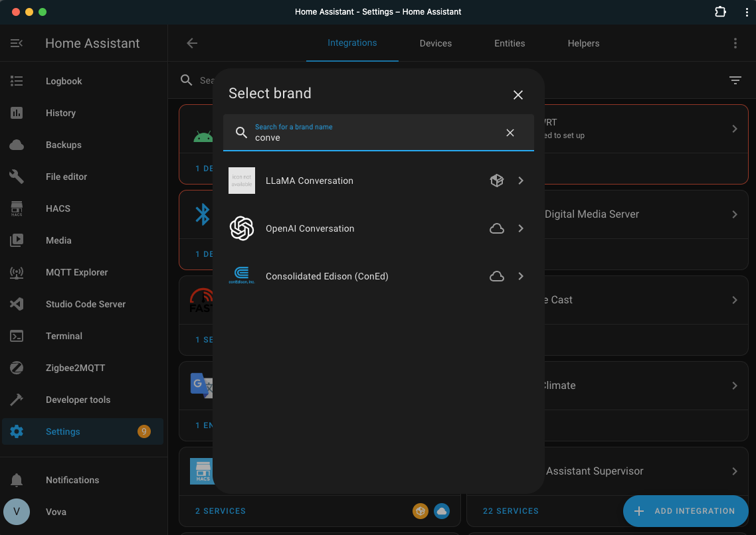Expand the Consolidated Edison (ConEd) entry
Viewport: 756px width, 535px height.
point(521,276)
